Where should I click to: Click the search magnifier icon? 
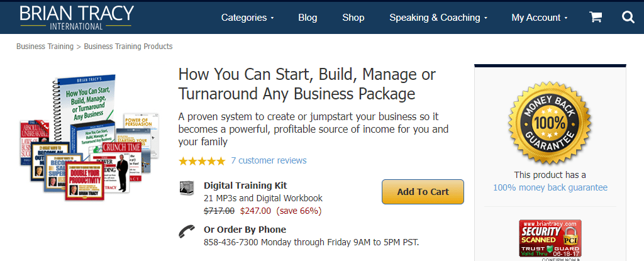point(628,17)
